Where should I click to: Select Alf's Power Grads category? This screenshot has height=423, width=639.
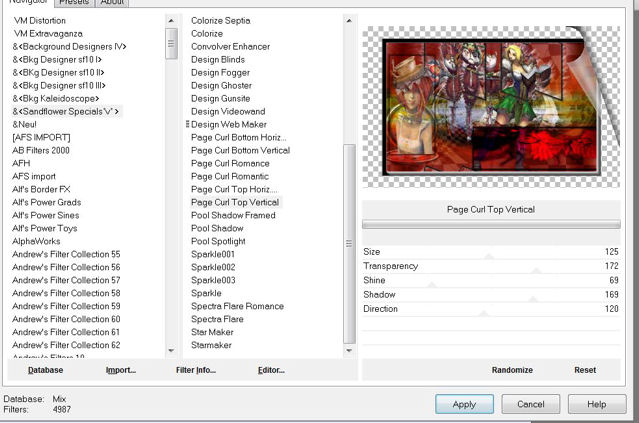[46, 203]
